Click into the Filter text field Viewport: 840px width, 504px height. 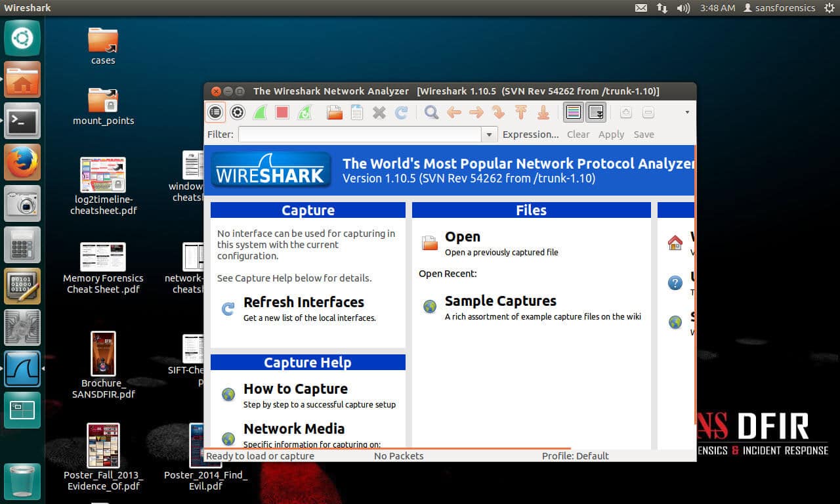[360, 135]
